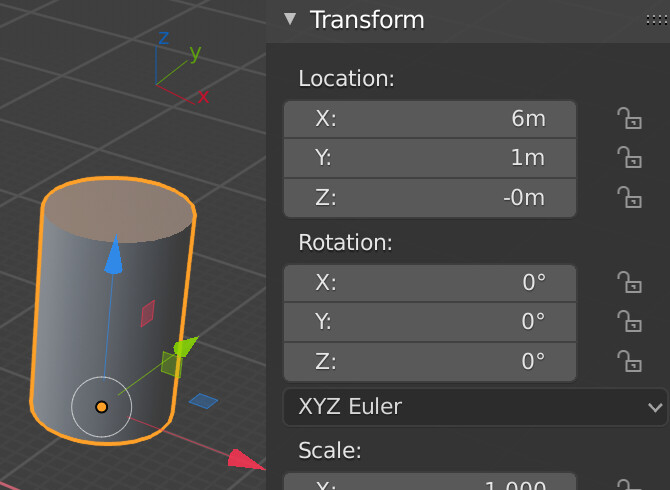This screenshot has height=490, width=670.
Task: Edit the Location X field showing 6m
Action: [x=430, y=119]
